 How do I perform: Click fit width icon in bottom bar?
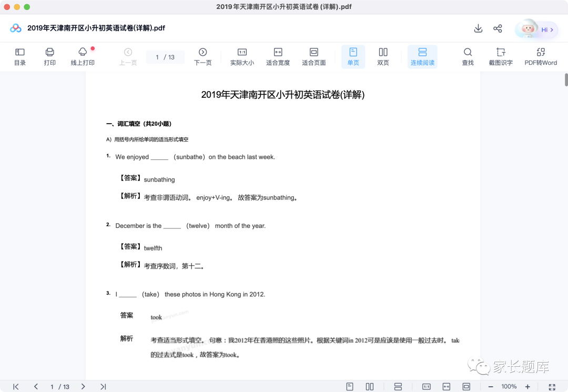click(447, 387)
